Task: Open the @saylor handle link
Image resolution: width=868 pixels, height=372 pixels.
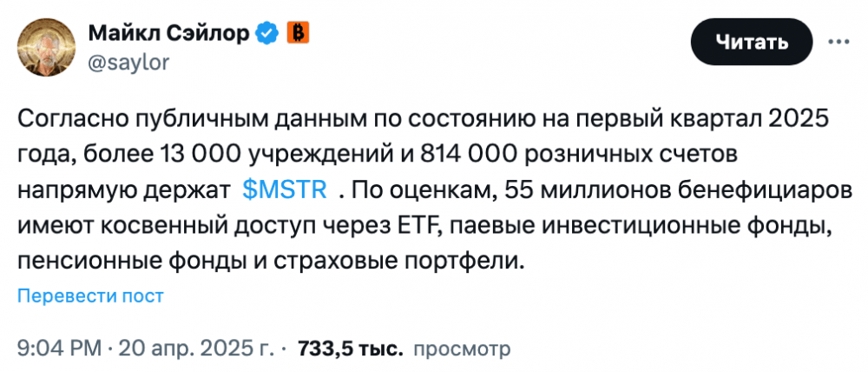Action: coord(128,63)
